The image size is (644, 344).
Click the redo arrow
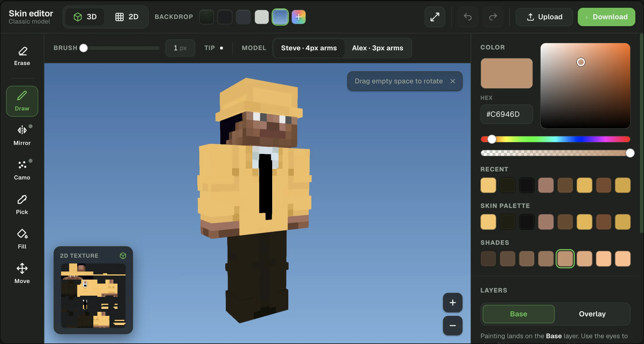(493, 17)
